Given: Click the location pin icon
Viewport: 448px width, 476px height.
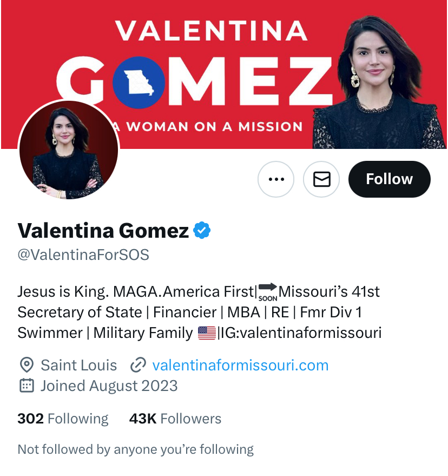Looking at the screenshot, I should pos(25,365).
